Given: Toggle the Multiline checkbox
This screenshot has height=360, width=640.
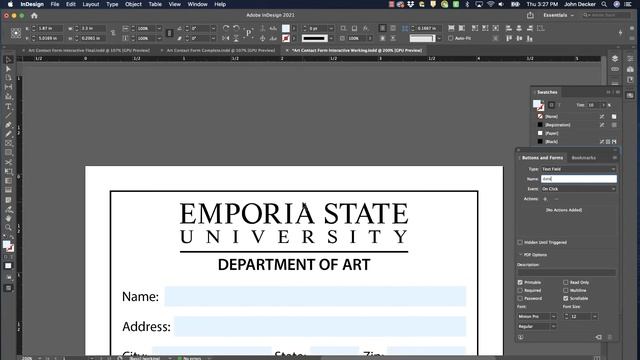Looking at the screenshot, I should click(566, 291).
